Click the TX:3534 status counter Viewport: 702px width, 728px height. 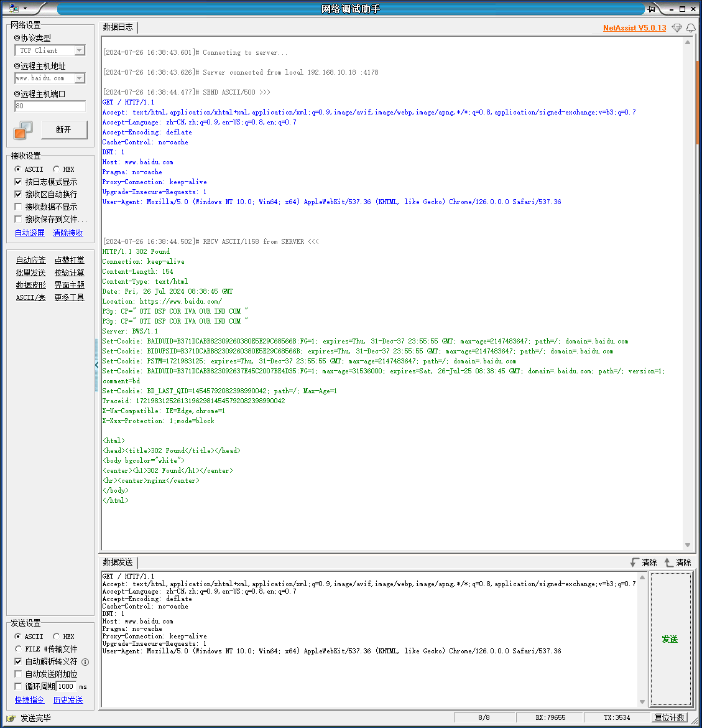tap(617, 718)
